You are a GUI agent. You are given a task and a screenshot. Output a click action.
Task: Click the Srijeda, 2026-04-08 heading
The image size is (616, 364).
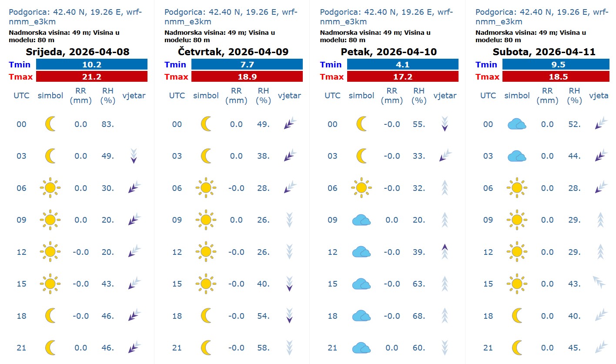(x=78, y=52)
